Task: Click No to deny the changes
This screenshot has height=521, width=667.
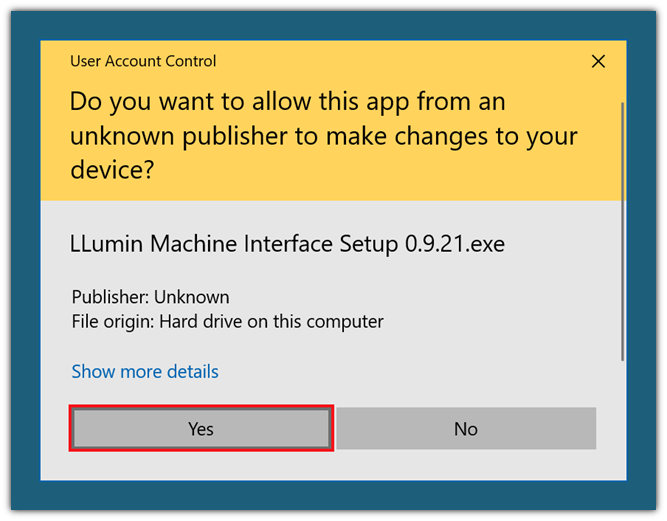Action: pos(466,429)
